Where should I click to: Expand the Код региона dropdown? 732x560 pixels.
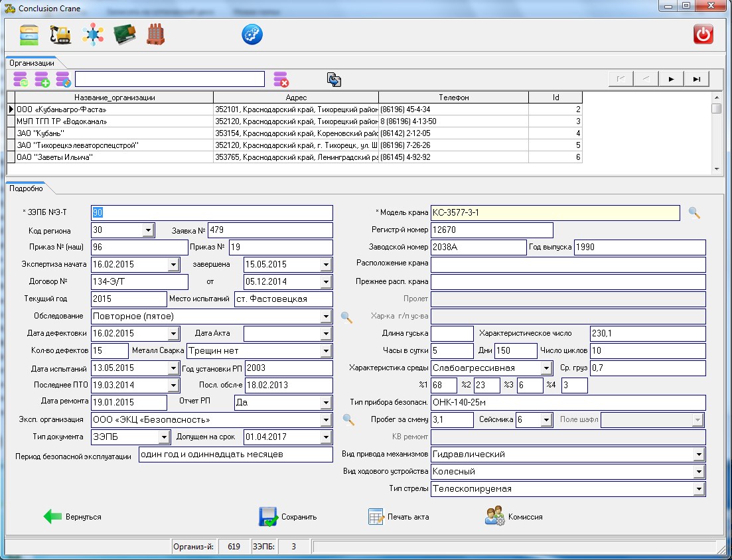[147, 230]
